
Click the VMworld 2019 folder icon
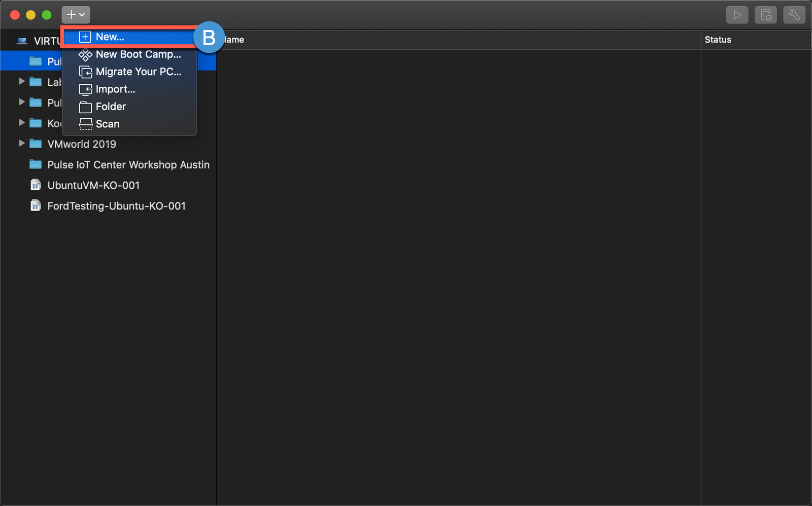36,144
